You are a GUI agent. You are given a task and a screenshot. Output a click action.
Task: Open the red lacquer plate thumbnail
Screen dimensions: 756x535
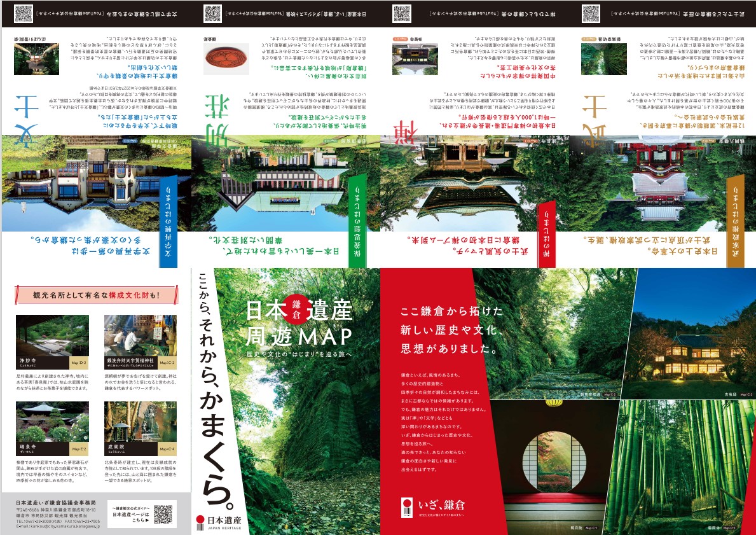pos(226,59)
